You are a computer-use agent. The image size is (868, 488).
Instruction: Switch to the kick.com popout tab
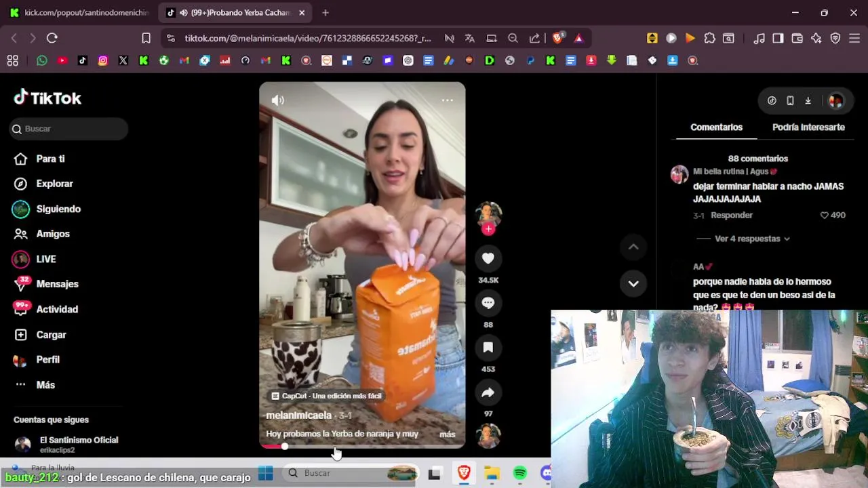click(80, 13)
